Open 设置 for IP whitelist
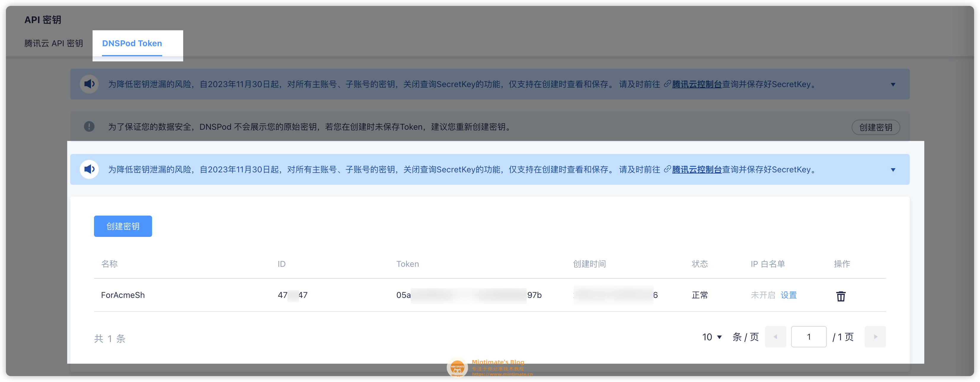 tap(789, 295)
